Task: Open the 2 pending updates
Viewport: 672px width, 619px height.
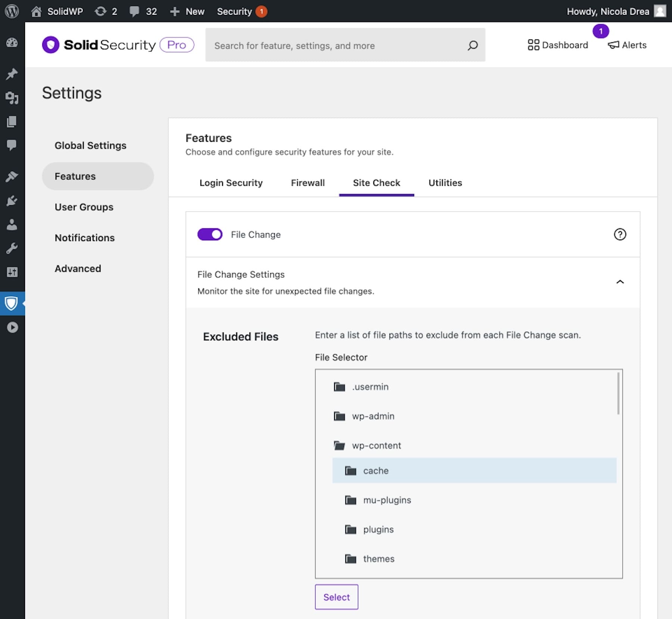Action: click(x=106, y=11)
